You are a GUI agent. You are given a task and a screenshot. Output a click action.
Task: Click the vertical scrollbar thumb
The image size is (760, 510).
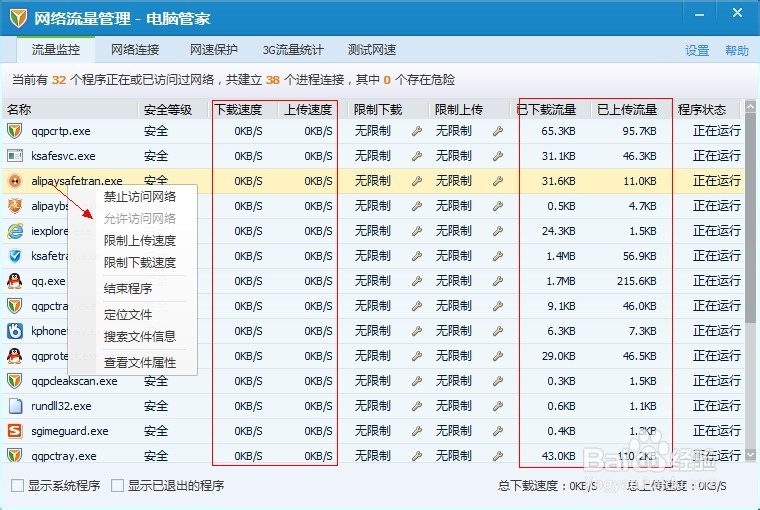[x=750, y=218]
